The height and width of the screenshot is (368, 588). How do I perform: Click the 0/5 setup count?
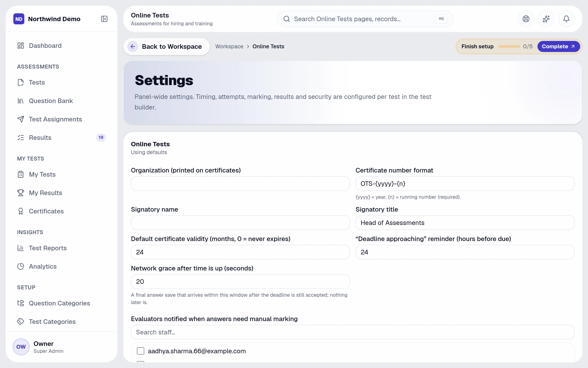pos(528,46)
